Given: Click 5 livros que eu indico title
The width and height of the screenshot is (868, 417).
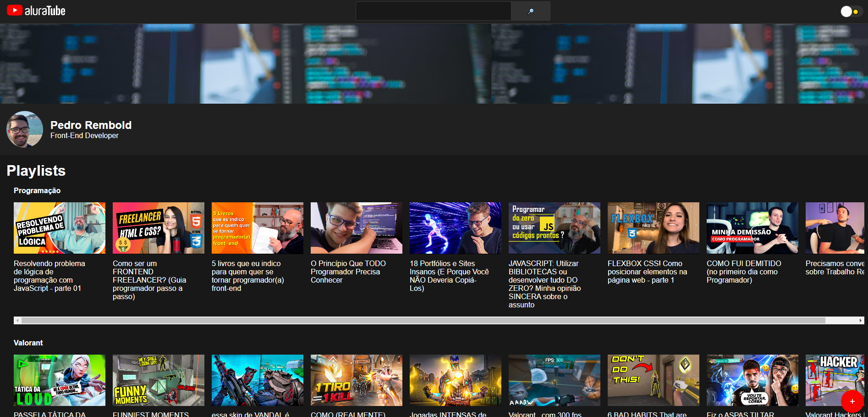Looking at the screenshot, I should coord(248,276).
